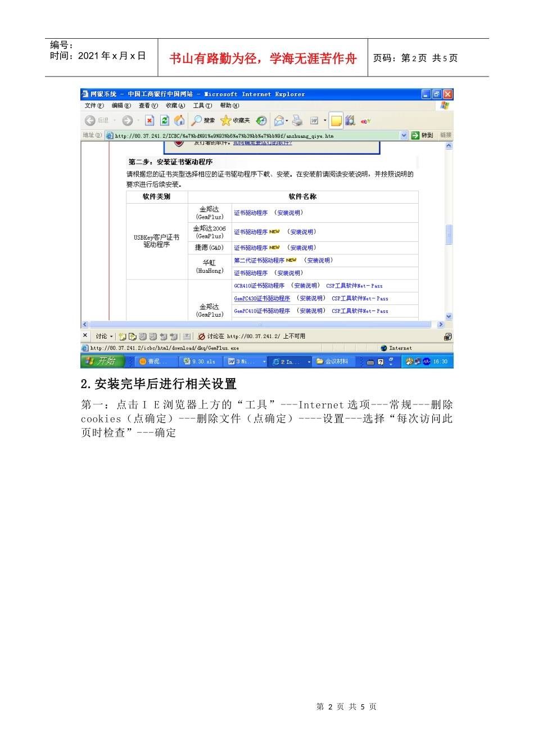Click the vertical scrollbar thumb
The width and height of the screenshot is (534, 756).
pyautogui.click(x=449, y=235)
